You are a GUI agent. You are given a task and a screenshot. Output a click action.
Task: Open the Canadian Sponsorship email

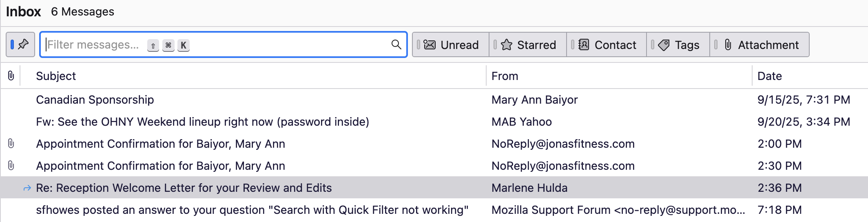click(x=95, y=100)
